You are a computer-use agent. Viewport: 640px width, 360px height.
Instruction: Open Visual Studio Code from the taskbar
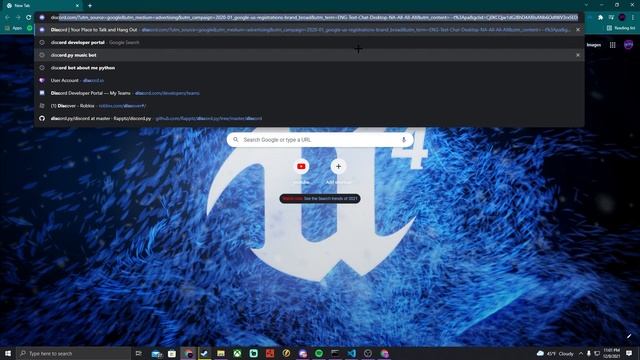pos(351,353)
